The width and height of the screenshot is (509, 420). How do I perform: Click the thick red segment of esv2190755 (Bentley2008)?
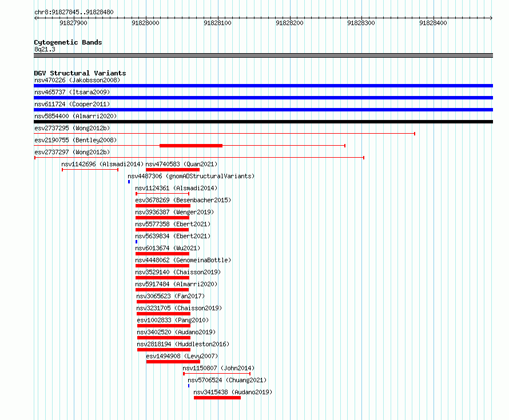pos(191,146)
